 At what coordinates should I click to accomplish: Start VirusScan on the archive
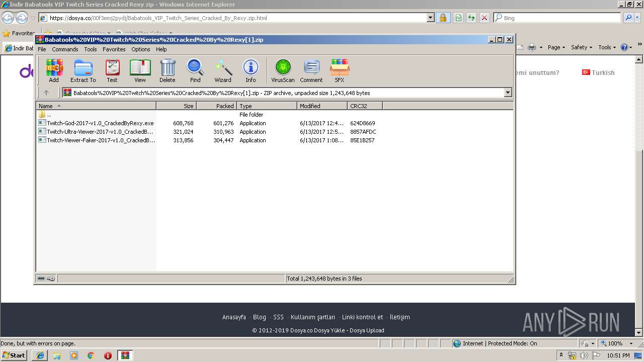point(283,70)
